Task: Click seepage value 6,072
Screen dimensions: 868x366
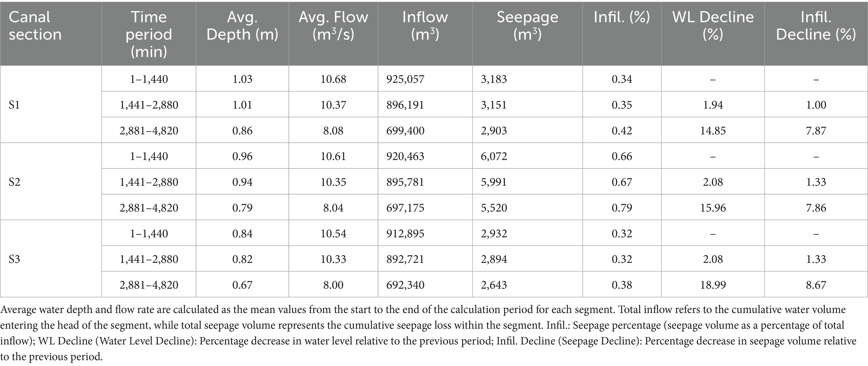Action: coord(494,156)
